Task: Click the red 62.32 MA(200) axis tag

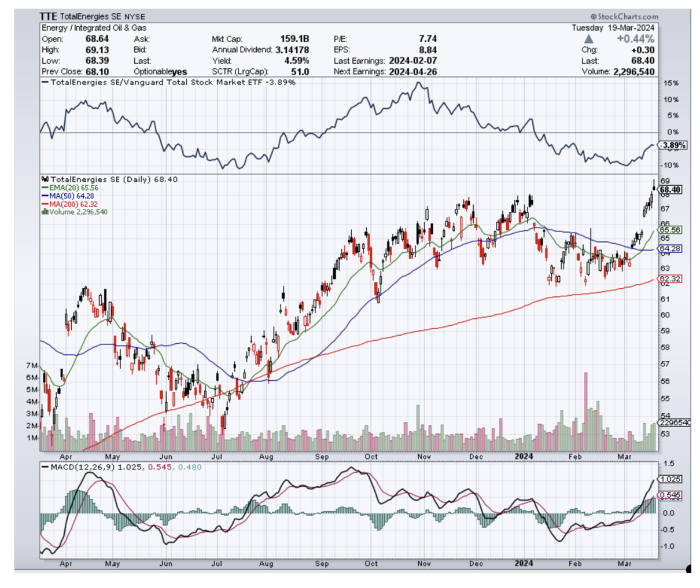Action: pyautogui.click(x=670, y=278)
